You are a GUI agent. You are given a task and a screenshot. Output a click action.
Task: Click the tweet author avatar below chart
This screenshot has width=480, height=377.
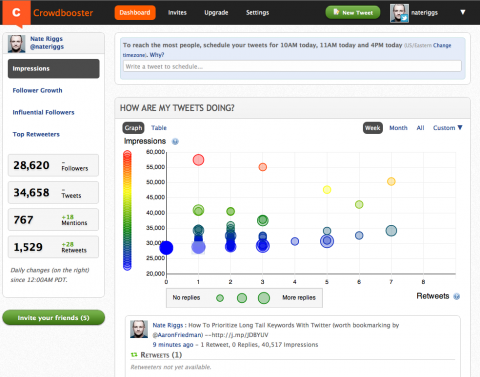[x=139, y=329]
